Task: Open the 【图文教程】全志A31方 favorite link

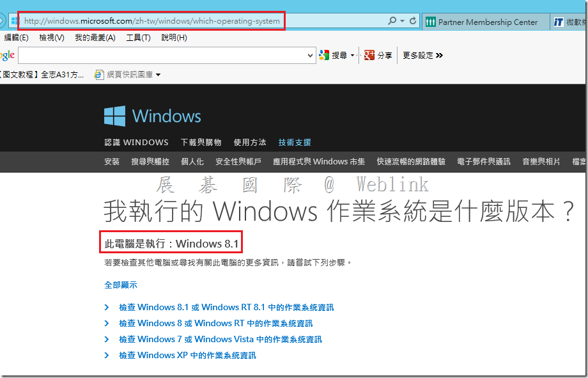Action: [x=42, y=75]
